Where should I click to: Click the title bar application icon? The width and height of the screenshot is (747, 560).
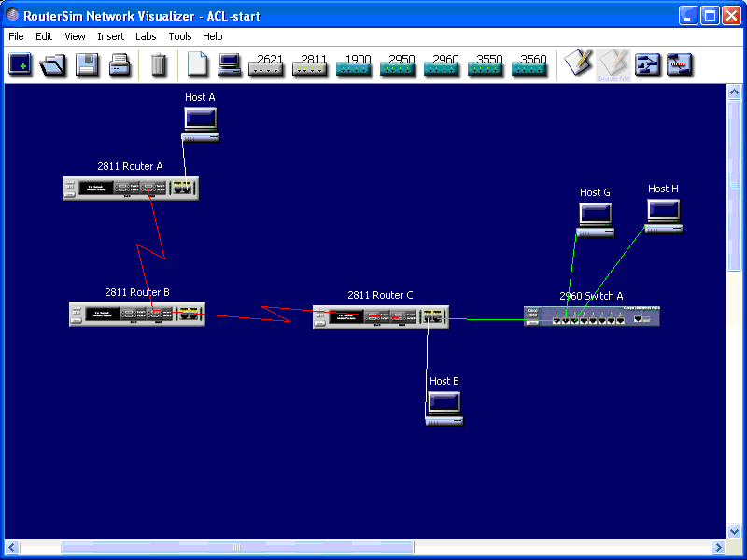coord(12,15)
